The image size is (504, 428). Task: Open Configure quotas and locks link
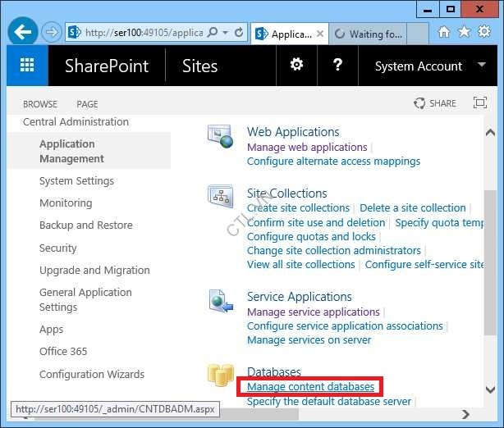pos(311,237)
